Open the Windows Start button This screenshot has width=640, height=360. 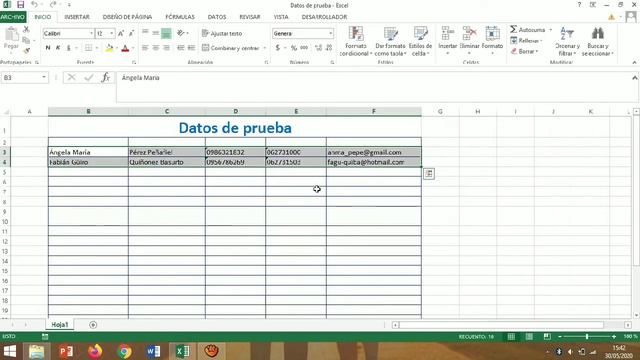point(10,351)
